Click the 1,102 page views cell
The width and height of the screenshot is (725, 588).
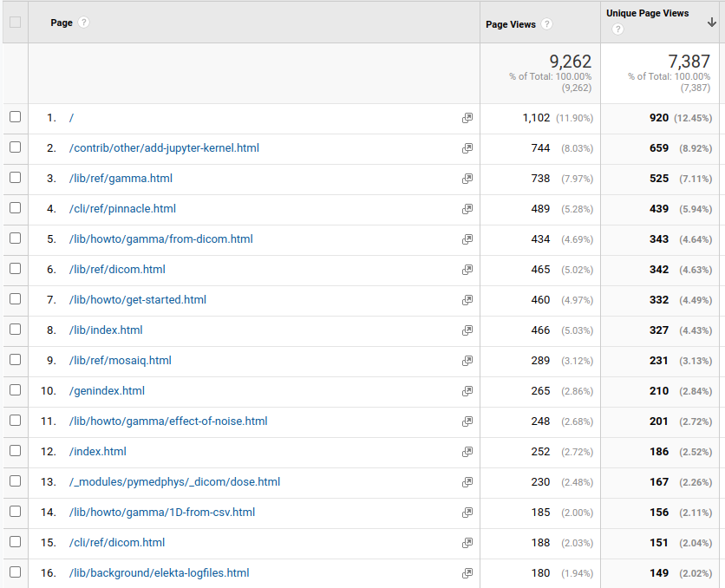[536, 118]
